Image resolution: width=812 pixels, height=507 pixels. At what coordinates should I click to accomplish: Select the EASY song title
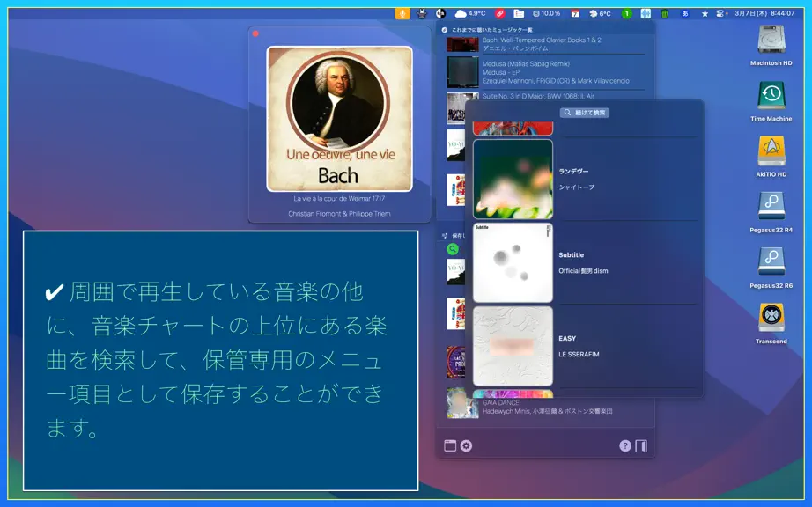(x=567, y=338)
